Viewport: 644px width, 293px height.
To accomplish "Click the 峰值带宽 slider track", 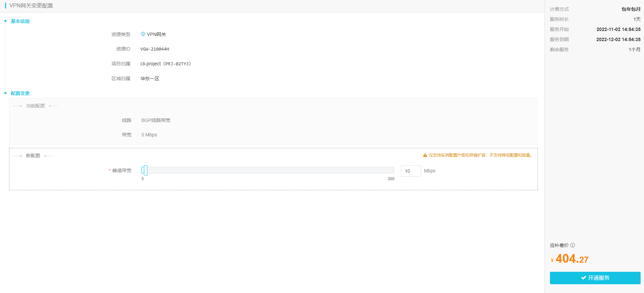I will (268, 170).
